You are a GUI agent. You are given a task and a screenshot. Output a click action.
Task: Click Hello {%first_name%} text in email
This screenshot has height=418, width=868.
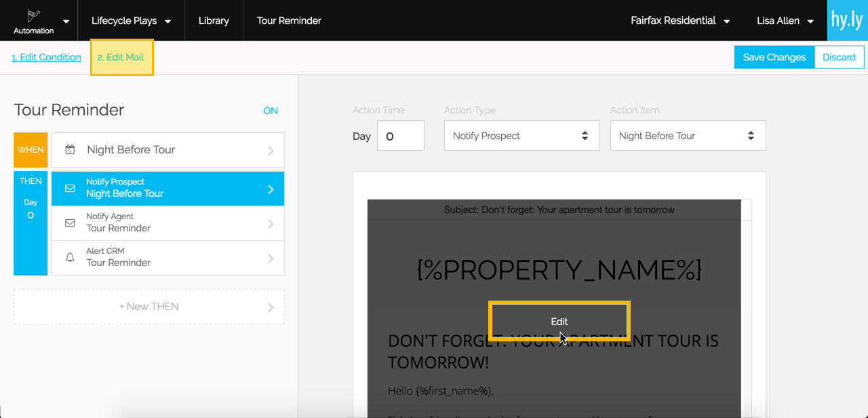[441, 391]
